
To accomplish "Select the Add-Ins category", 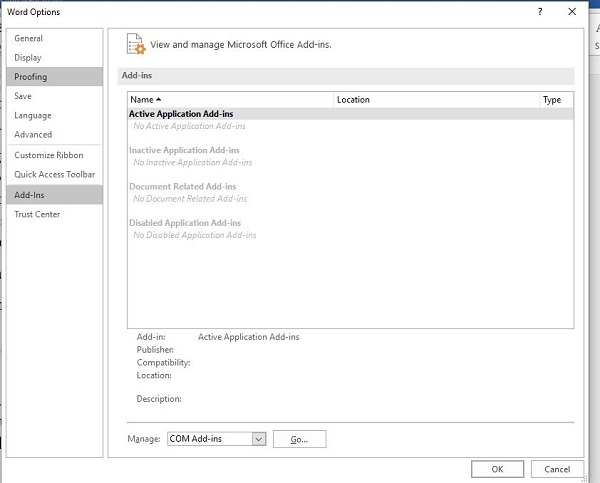I will (x=29, y=195).
